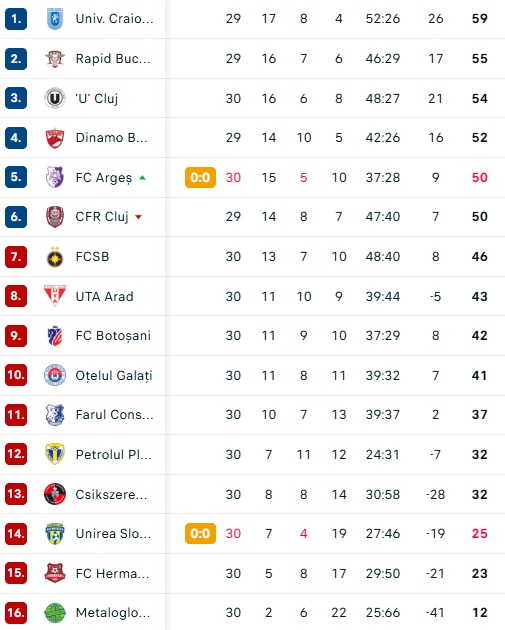505x630 pixels.
Task: Select the Dinamo București red crest
Action: (x=55, y=138)
